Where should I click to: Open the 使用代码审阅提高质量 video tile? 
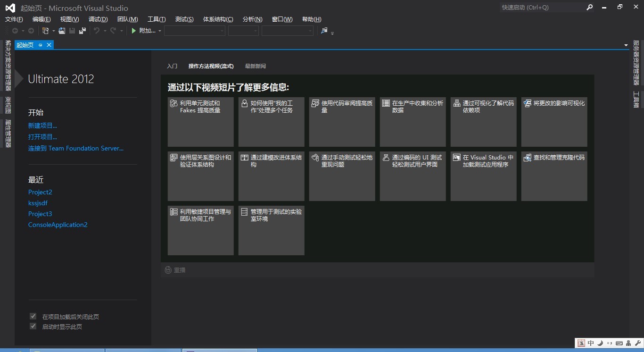point(342,122)
